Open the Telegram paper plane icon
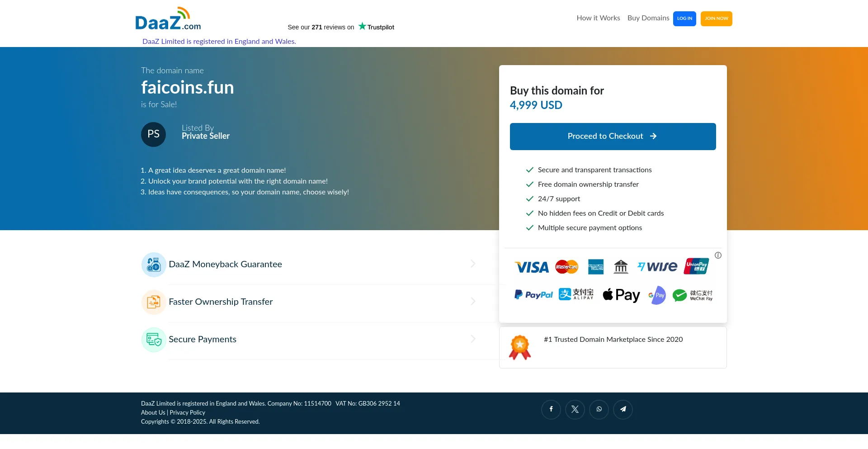The height and width of the screenshot is (449, 868). pyautogui.click(x=623, y=409)
